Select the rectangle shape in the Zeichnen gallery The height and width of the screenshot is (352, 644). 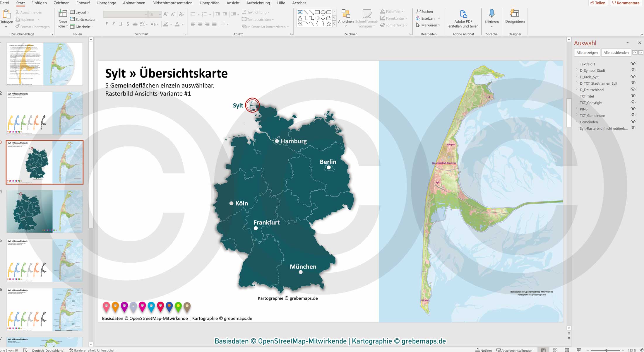click(x=317, y=12)
